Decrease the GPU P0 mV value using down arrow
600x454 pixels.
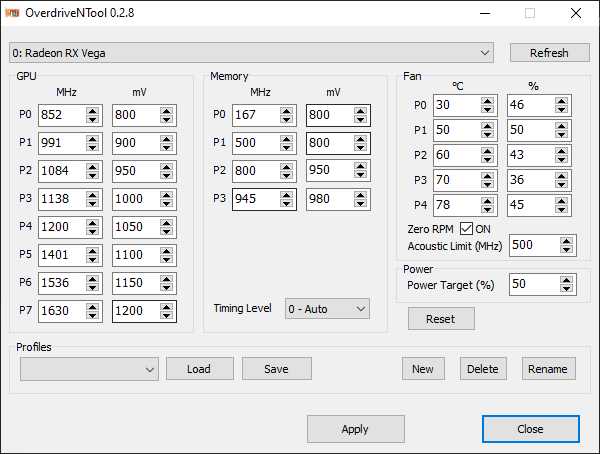coord(167,120)
